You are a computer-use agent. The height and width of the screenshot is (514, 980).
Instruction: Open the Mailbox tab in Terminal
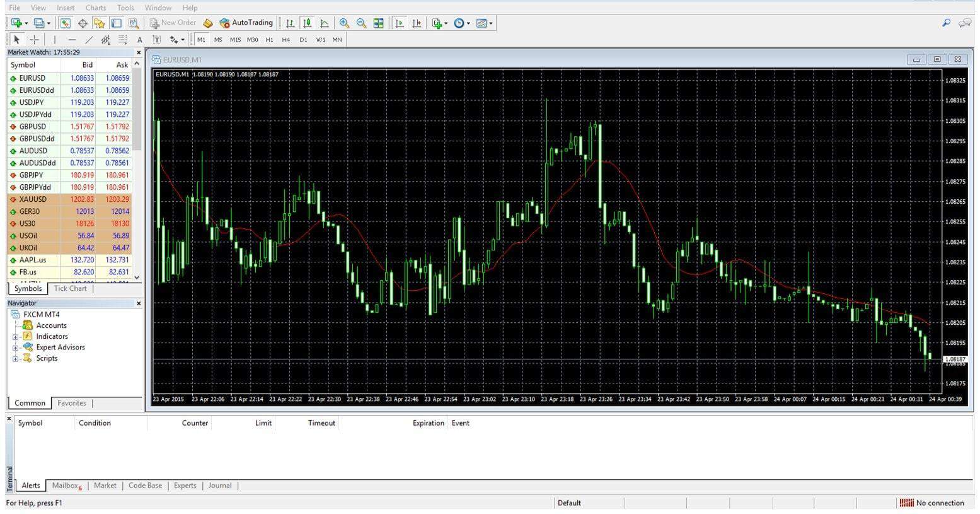pos(66,486)
